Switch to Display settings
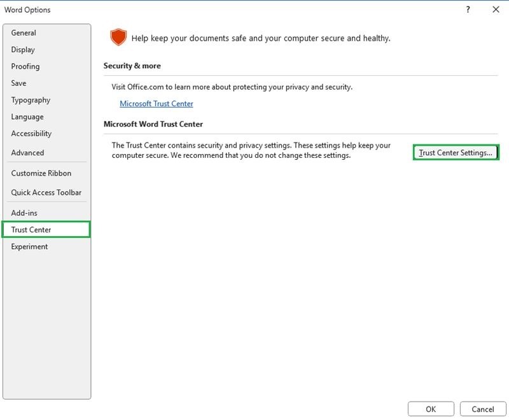 [x=25, y=49]
